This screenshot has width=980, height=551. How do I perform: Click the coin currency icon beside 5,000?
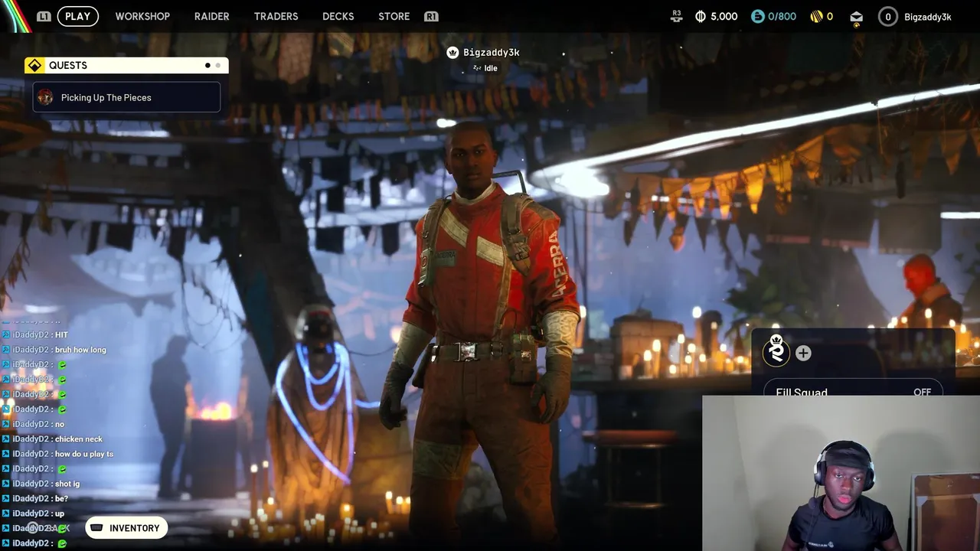pos(700,16)
